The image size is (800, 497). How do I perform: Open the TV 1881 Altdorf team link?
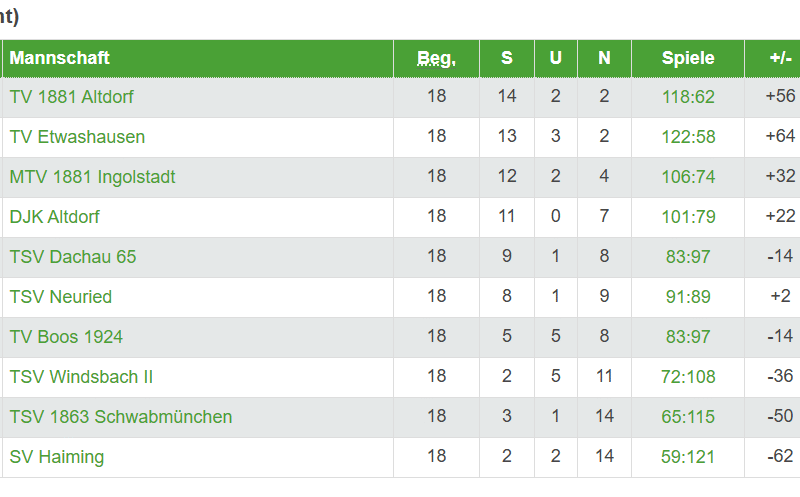(72, 97)
